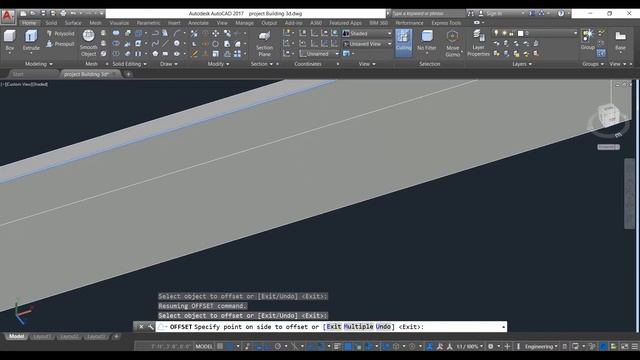640x360 pixels.
Task: Click the ViewCube in the drawing area
Action: pyautogui.click(x=608, y=115)
